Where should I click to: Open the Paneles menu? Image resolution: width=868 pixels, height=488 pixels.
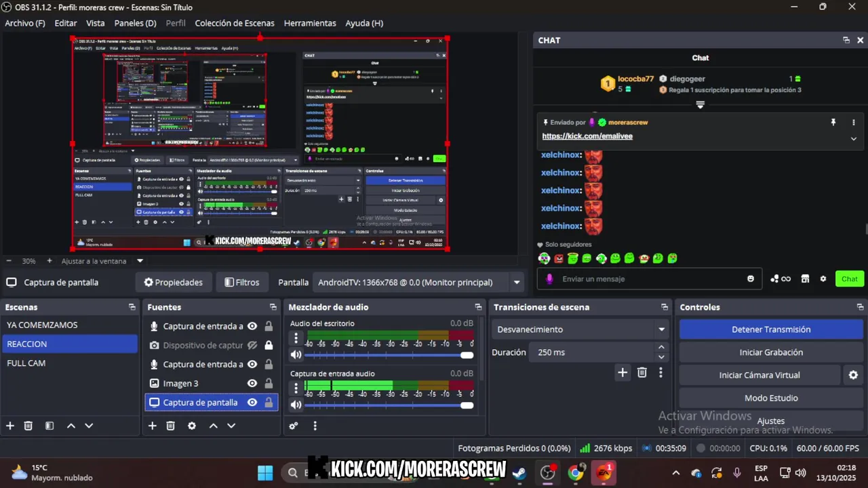[x=136, y=23]
